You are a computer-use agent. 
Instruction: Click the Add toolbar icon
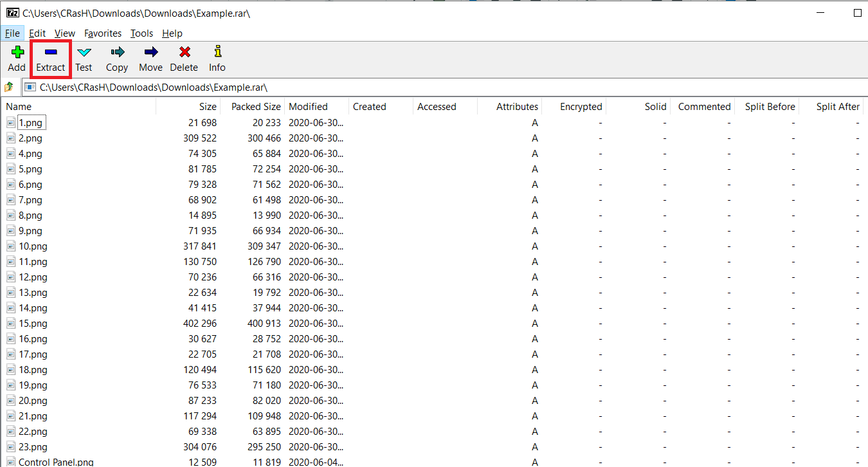(17, 58)
